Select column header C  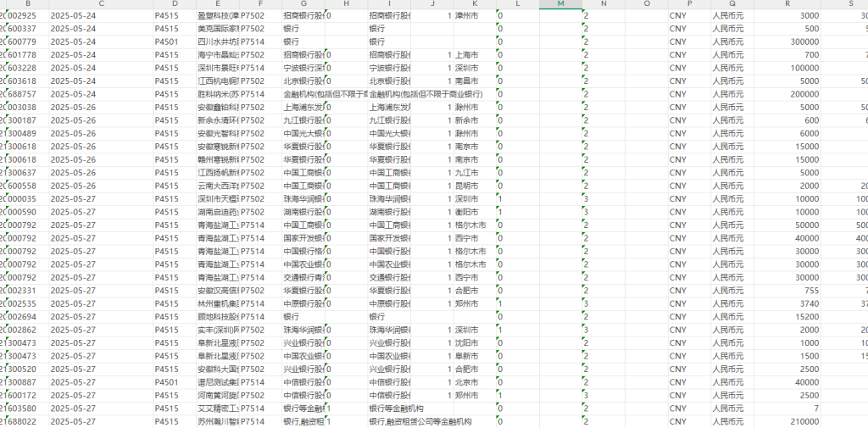click(x=102, y=4)
